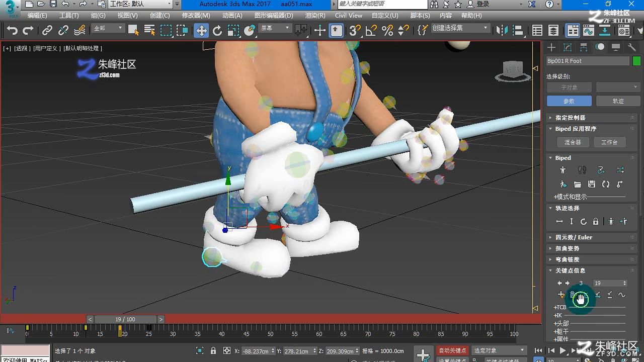
Task: Switch to the Modify command panel tab
Action: coord(568,47)
